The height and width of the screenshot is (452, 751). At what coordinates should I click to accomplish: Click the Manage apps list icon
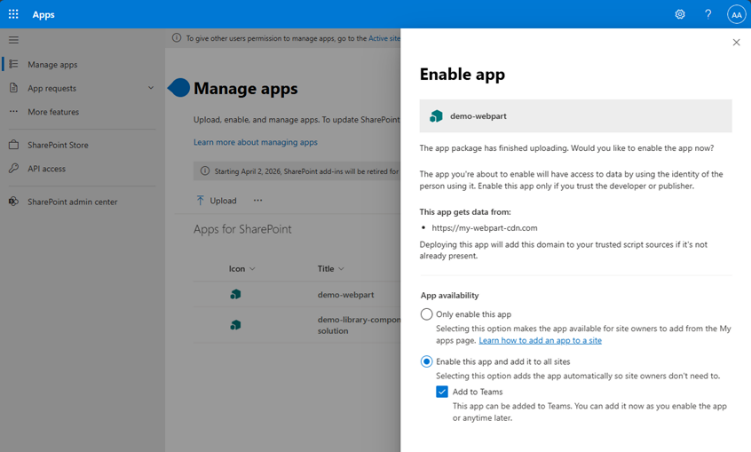pos(13,64)
